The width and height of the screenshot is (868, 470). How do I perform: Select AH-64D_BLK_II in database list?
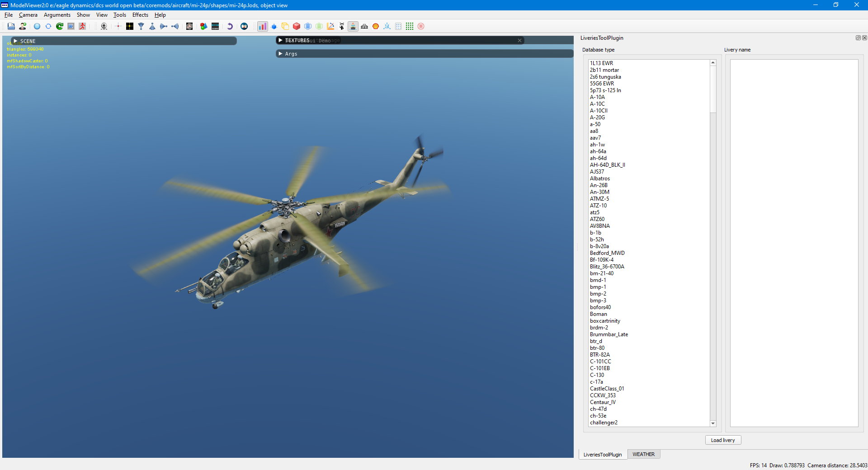tap(608, 165)
